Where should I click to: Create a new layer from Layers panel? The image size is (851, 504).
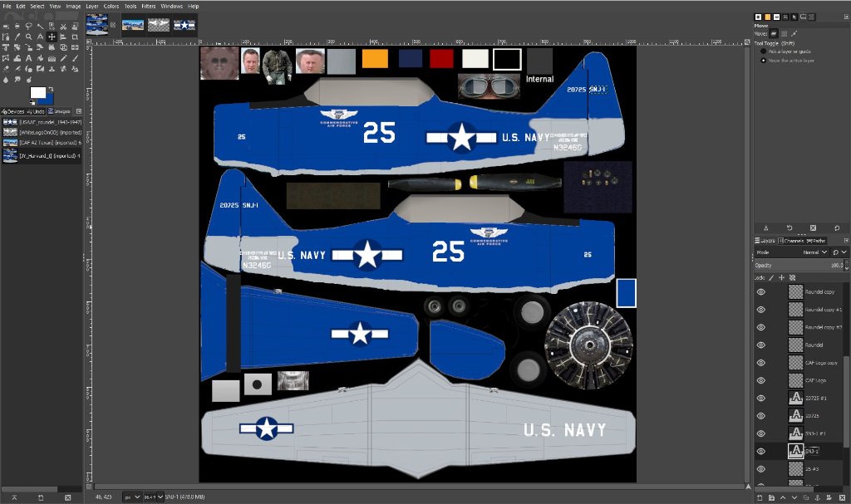(x=760, y=497)
